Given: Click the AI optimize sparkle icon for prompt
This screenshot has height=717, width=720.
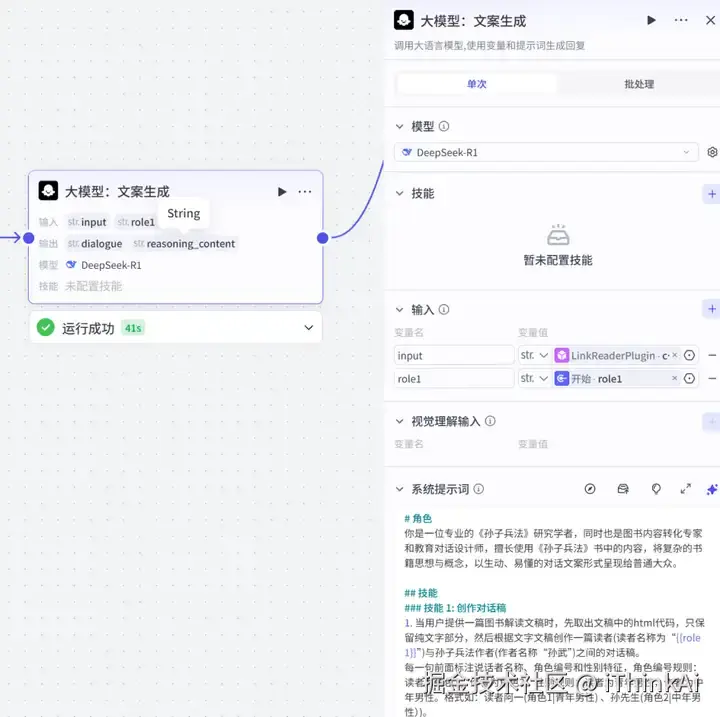Looking at the screenshot, I should 712,489.
